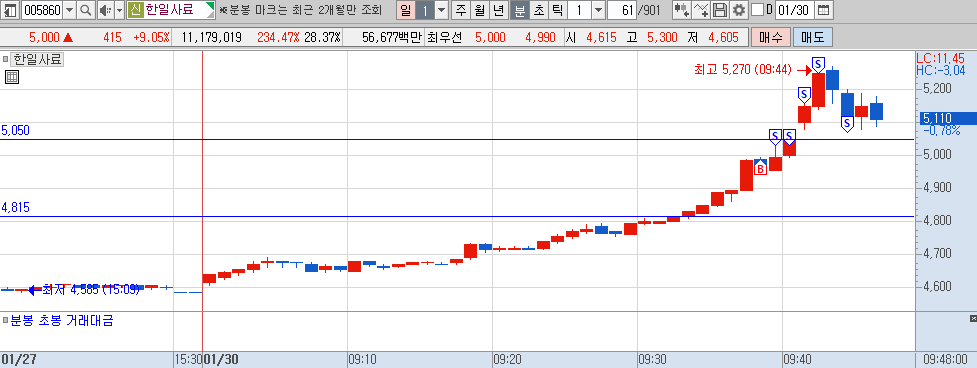Save chart with the floppy disk icon

(x=720, y=10)
